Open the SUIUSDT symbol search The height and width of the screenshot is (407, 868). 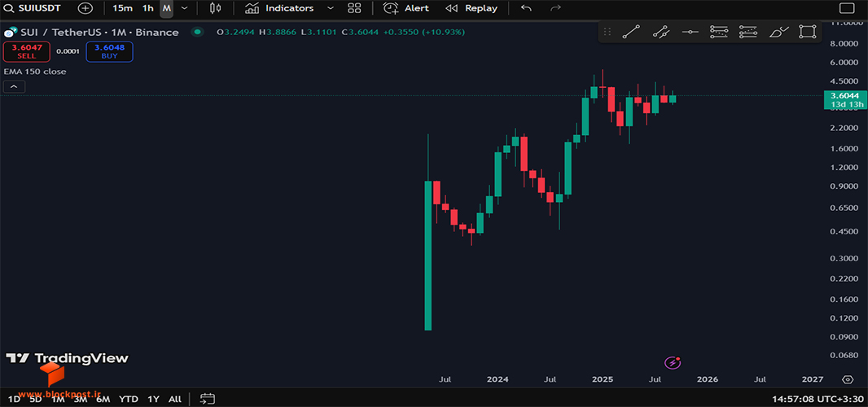coord(33,8)
